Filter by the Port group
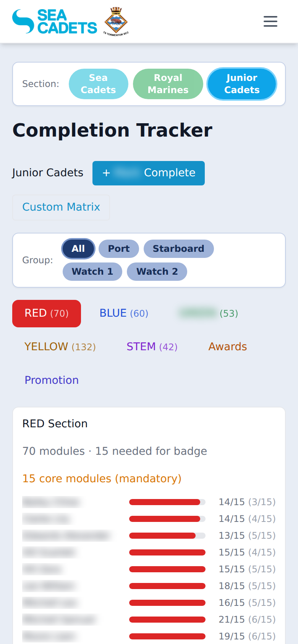This screenshot has height=644, width=298. 118,249
